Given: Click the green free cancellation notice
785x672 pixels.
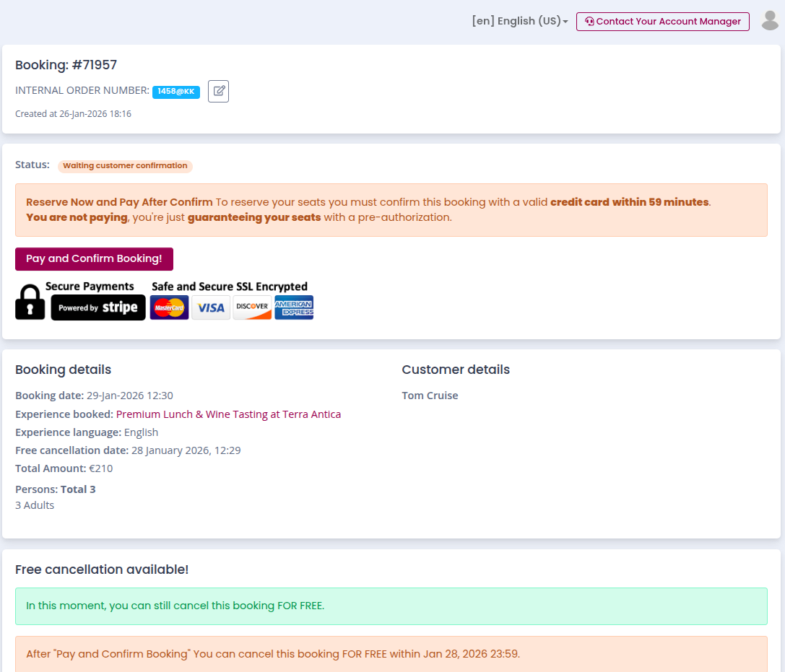Looking at the screenshot, I should point(391,606).
